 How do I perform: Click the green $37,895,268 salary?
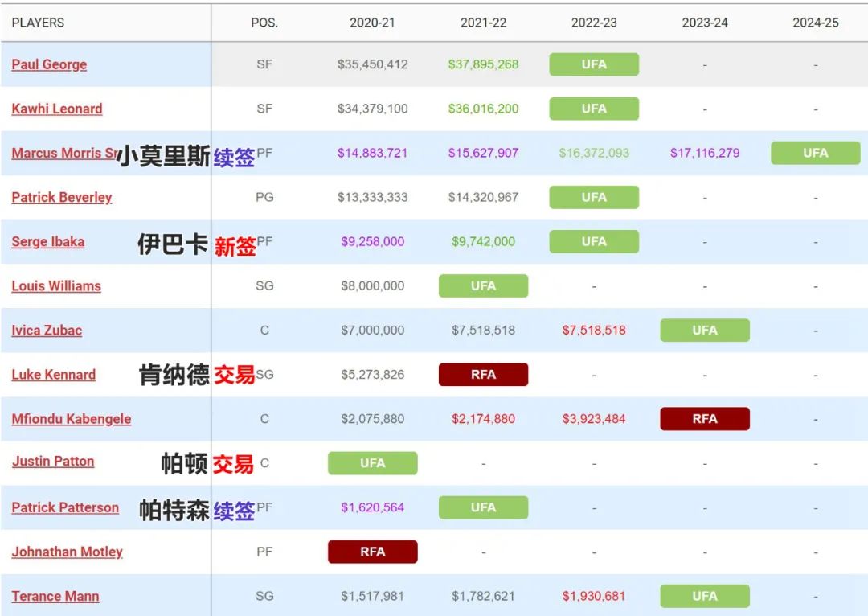pyautogui.click(x=483, y=64)
